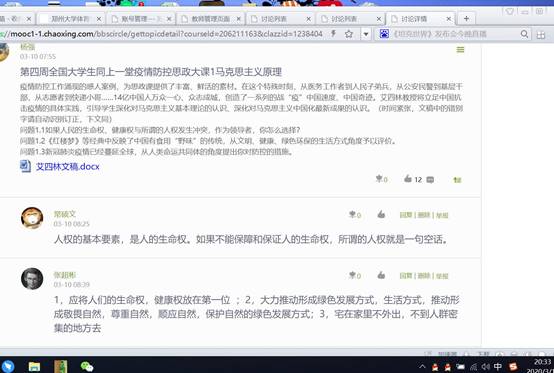Bookmark page with the star icon

pos(349,34)
